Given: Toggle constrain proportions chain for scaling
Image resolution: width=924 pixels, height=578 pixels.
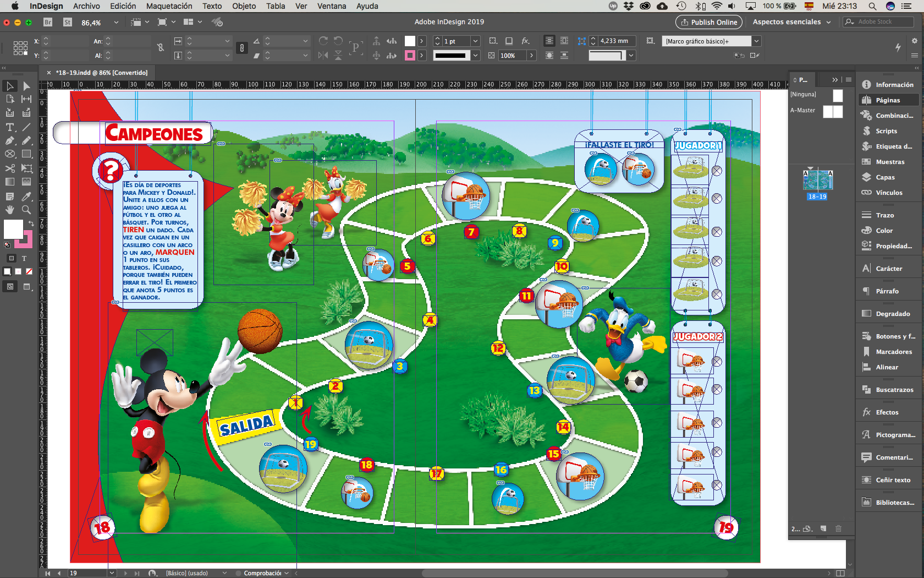Looking at the screenshot, I should point(242,48).
